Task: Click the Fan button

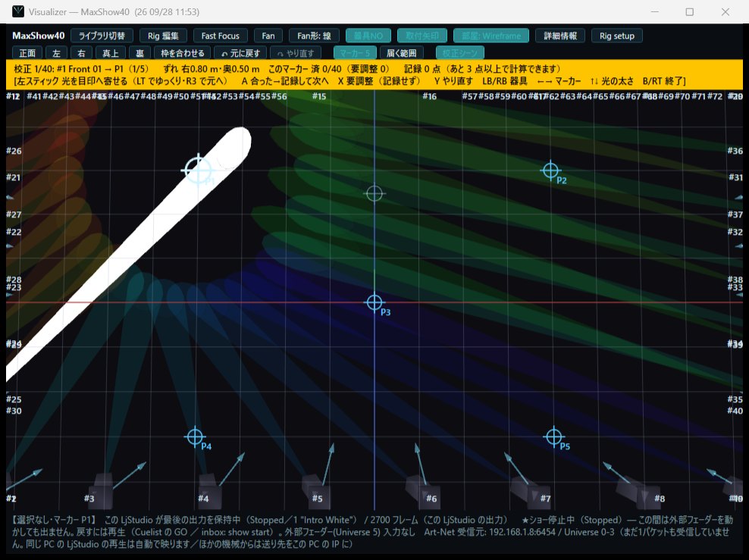Action: (x=268, y=36)
